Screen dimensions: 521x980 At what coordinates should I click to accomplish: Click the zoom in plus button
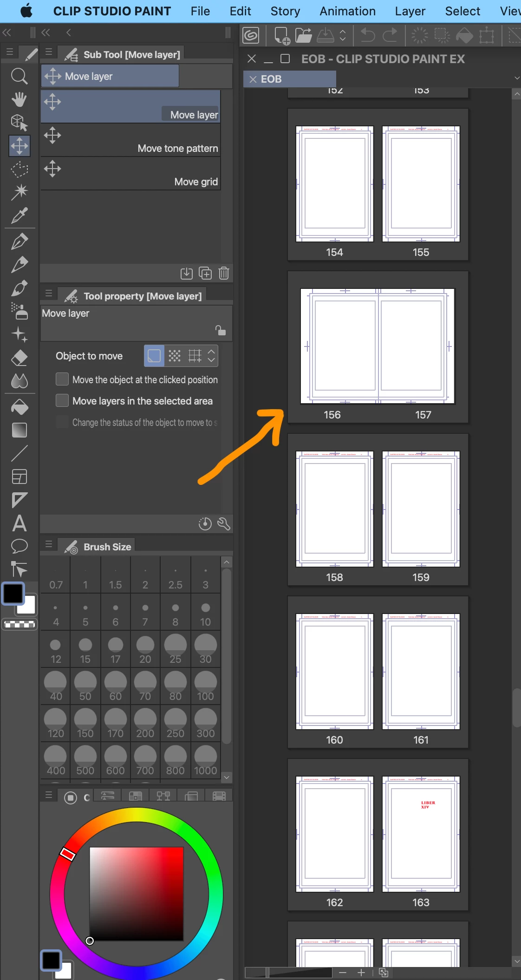361,973
